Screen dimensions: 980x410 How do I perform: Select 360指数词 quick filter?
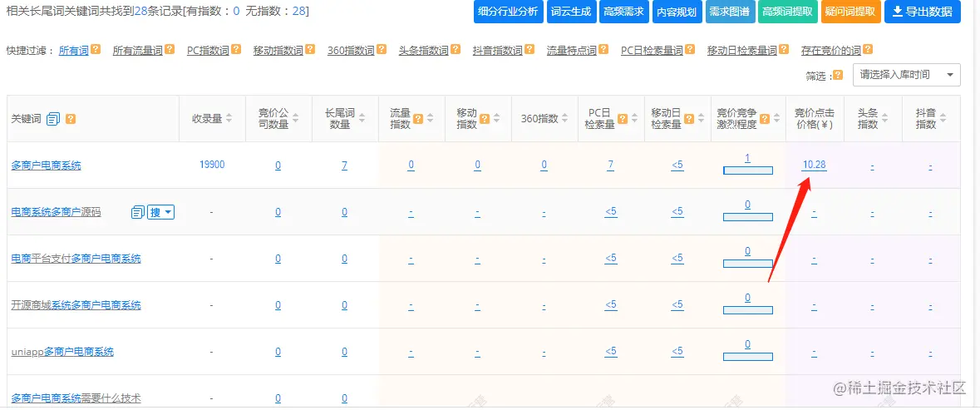click(x=351, y=51)
